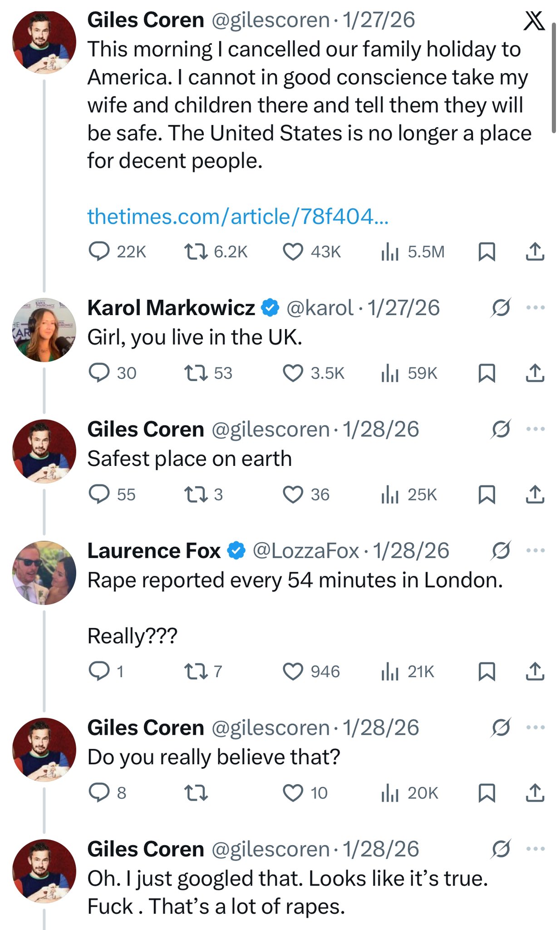The width and height of the screenshot is (560, 930).
Task: Open the @LozzaFox profile handle
Action: coord(306,550)
